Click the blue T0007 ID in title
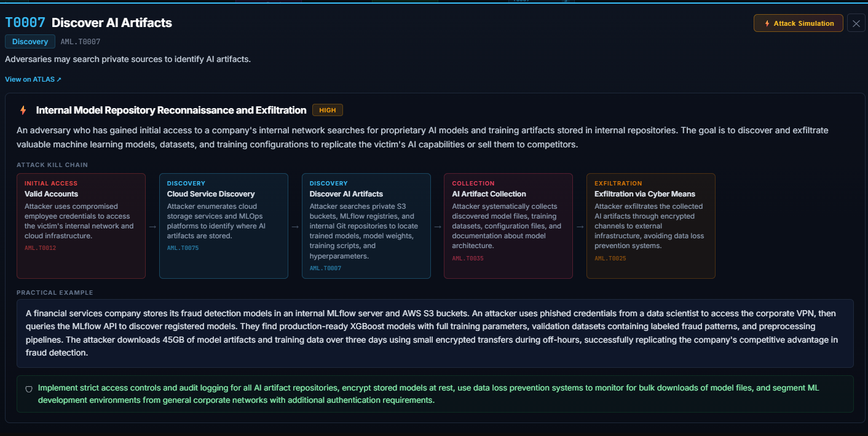The image size is (868, 436). pos(25,23)
